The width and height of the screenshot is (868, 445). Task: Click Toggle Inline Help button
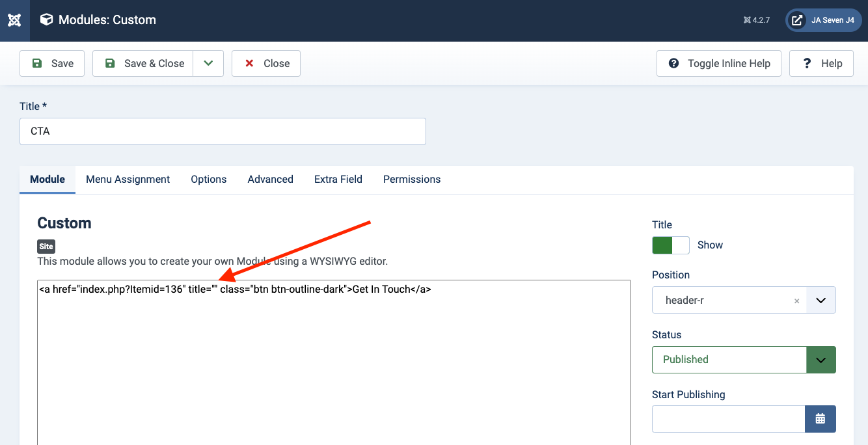(x=719, y=63)
